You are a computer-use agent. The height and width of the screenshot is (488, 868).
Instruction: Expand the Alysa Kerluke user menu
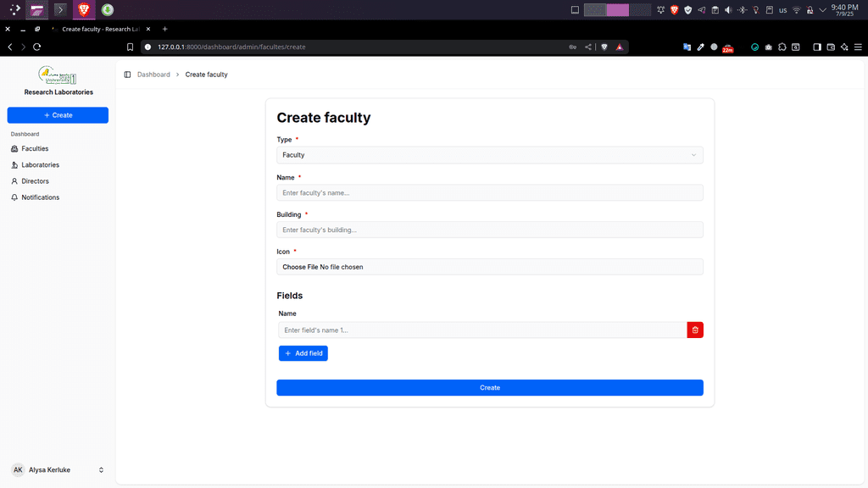click(58, 469)
